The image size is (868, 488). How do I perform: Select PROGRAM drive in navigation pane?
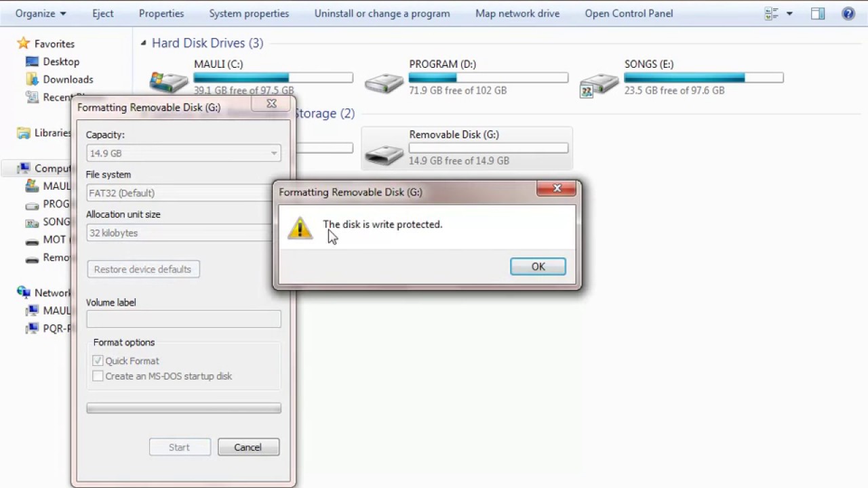pyautogui.click(x=47, y=204)
